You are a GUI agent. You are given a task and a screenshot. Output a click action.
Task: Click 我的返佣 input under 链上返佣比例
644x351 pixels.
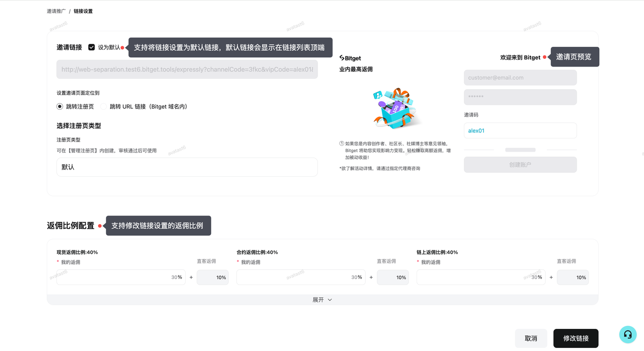pyautogui.click(x=481, y=277)
